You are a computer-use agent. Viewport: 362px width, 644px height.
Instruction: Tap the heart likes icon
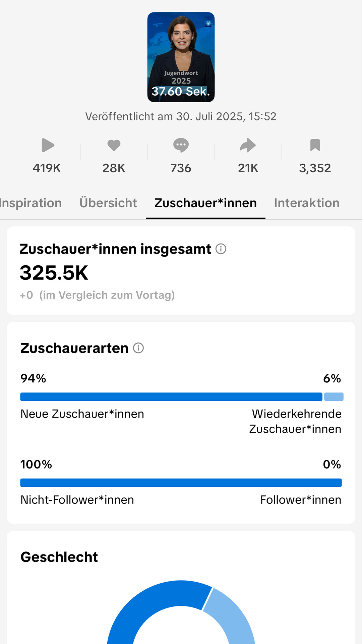[x=114, y=145]
